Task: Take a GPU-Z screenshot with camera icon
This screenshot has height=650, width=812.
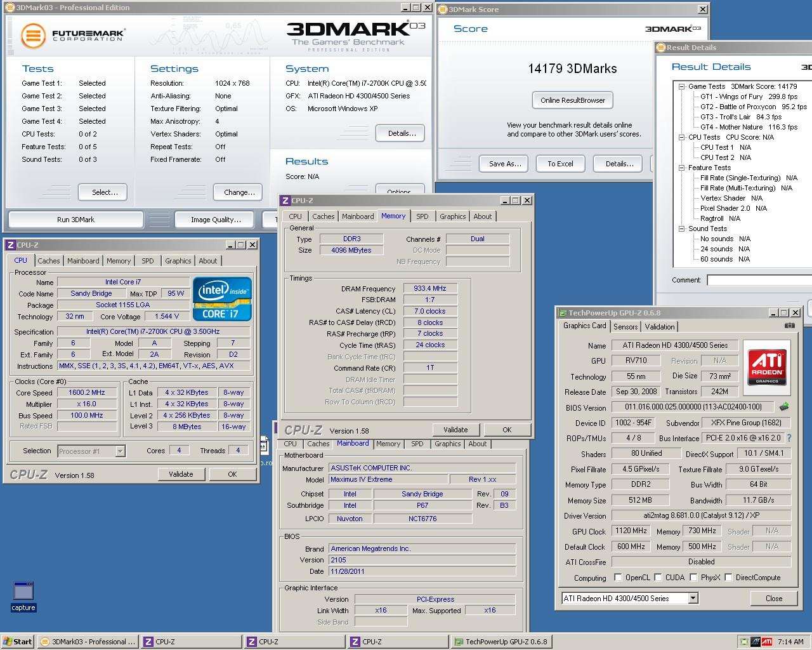Action: (789, 326)
